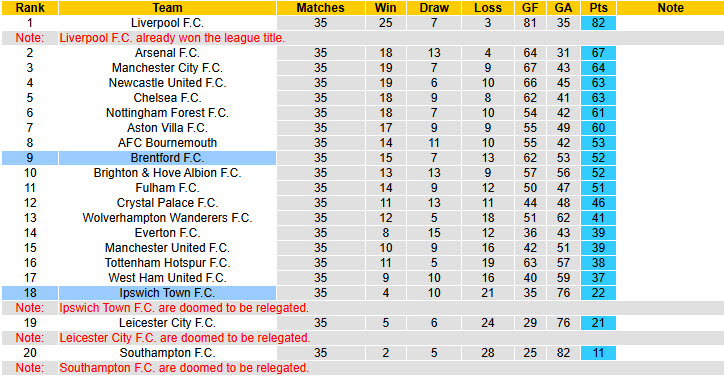Viewport: 724px width, 377px height.
Task: Click the Matches column header
Action: (x=320, y=8)
